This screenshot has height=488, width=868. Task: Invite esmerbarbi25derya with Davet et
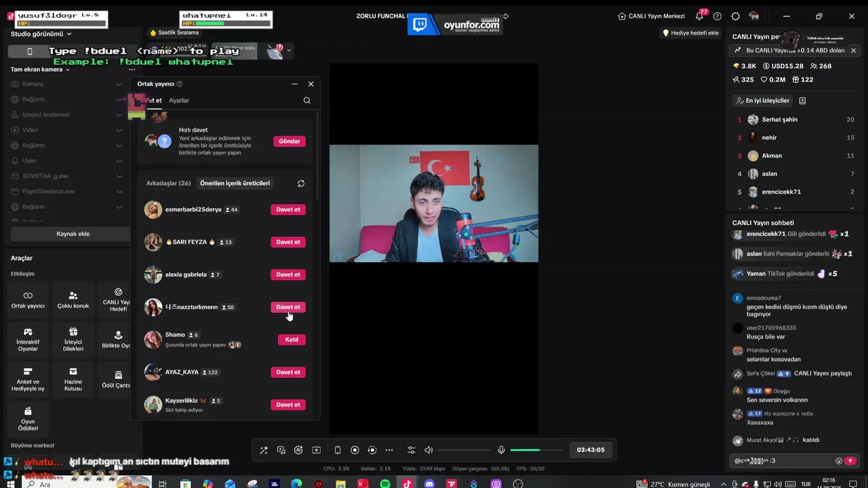coord(288,209)
